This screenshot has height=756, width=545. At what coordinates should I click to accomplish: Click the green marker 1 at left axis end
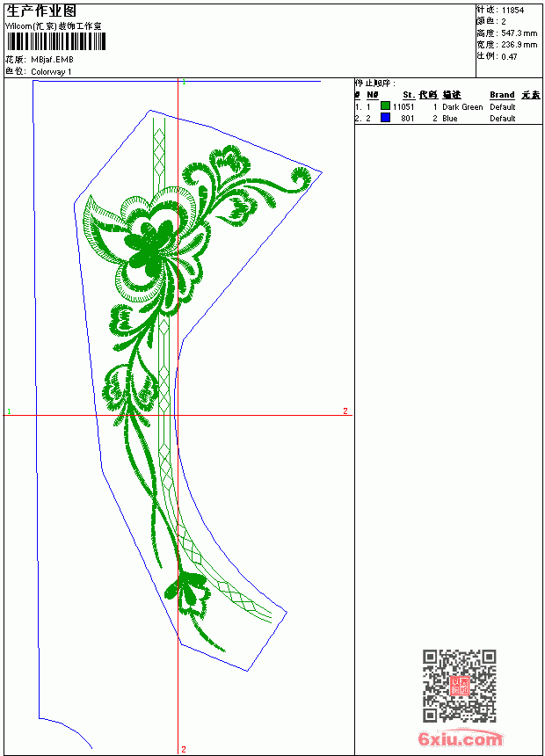9,411
